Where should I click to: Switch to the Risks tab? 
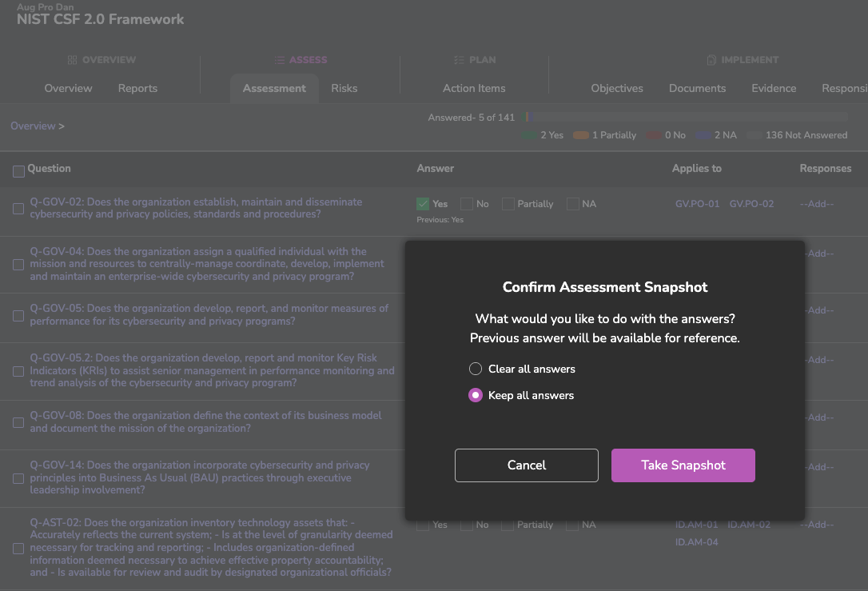pyautogui.click(x=344, y=88)
